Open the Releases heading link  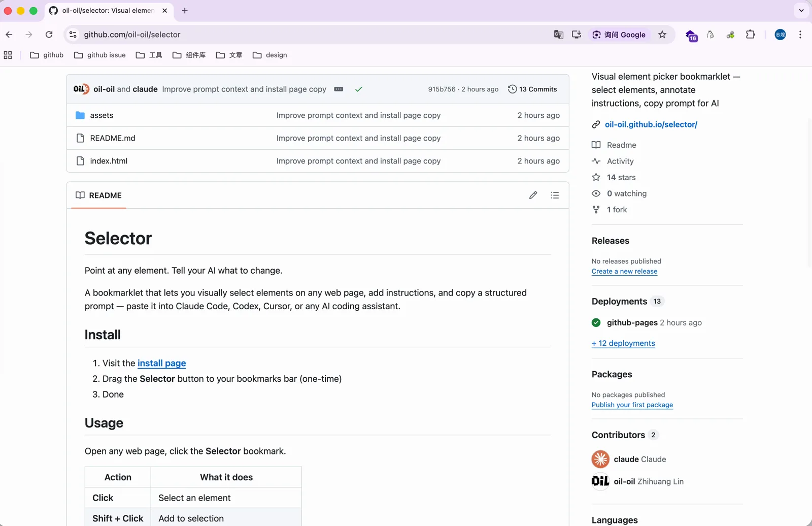pyautogui.click(x=610, y=241)
